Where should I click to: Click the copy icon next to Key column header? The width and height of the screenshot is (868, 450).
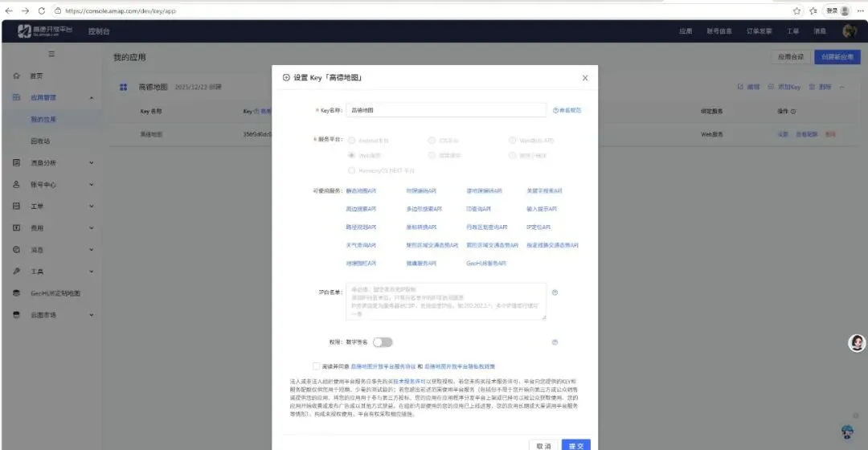(256, 111)
